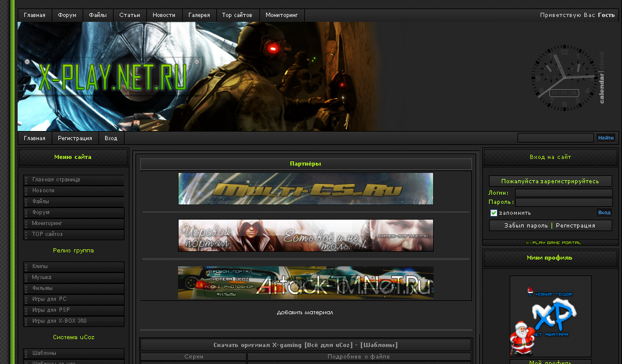Click the XP Santa avatar image
622x364 pixels.
550,316
